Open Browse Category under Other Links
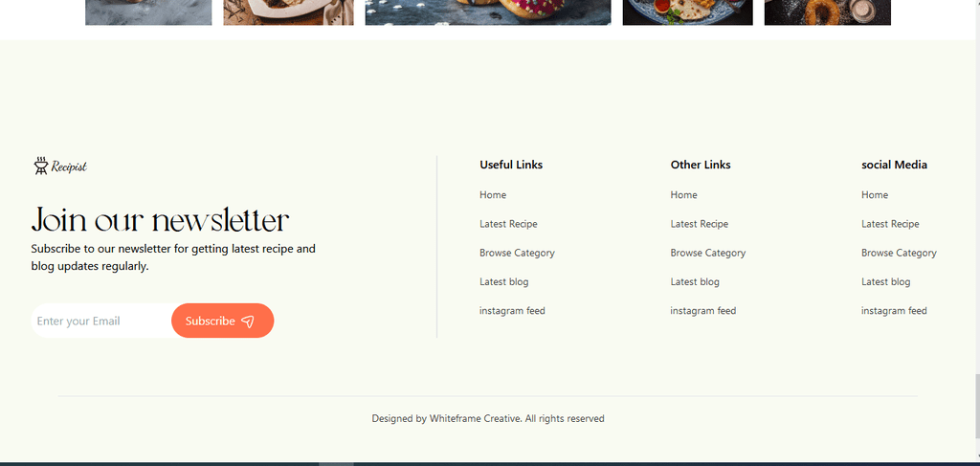This screenshot has width=980, height=466. (708, 253)
